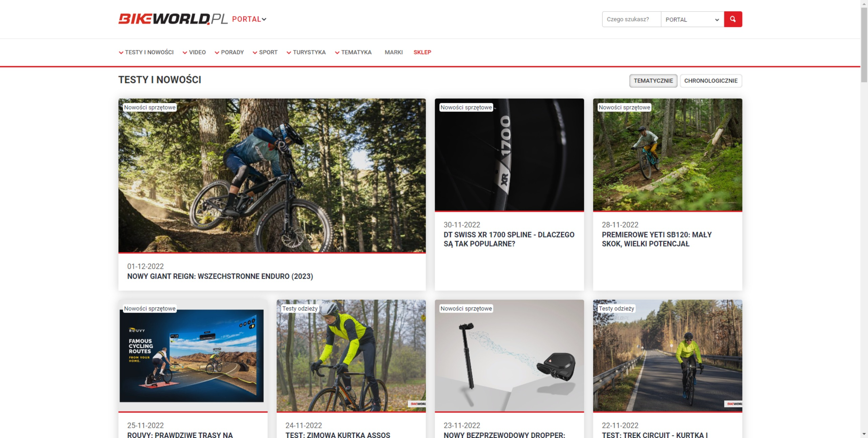868x438 pixels.
Task: Open 'TEST: TREK CIRCUIT - KURTKA I' article title
Action: [x=655, y=435]
